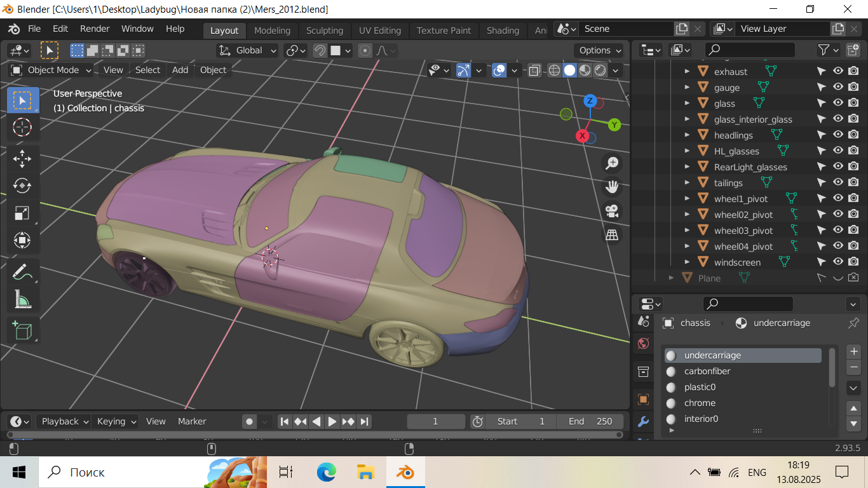This screenshot has height=488, width=868.
Task: Select the 3D Cursor tool
Action: (x=22, y=127)
